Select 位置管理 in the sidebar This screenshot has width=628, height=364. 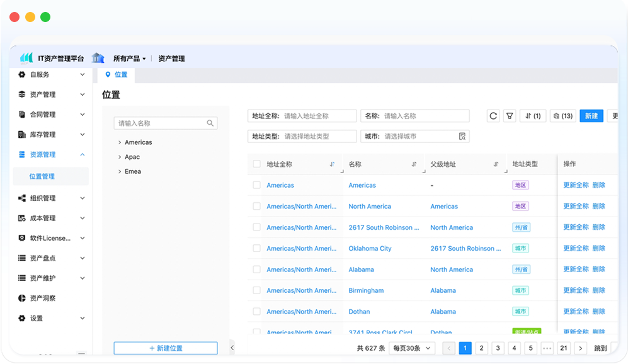[x=42, y=176]
